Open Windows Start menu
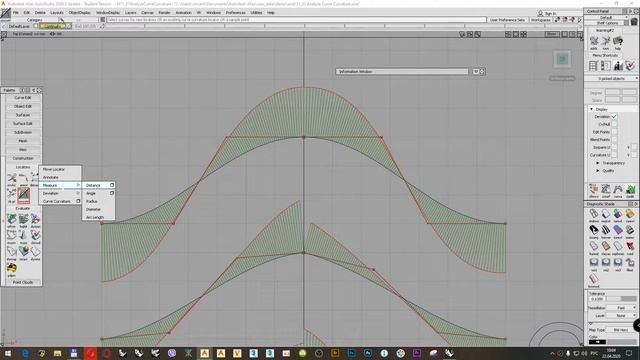 pos(8,353)
